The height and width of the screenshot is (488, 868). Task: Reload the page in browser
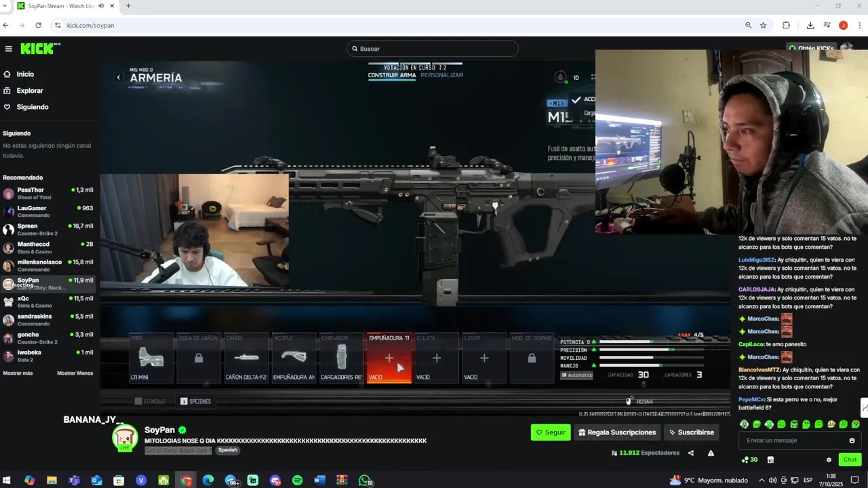click(x=38, y=25)
